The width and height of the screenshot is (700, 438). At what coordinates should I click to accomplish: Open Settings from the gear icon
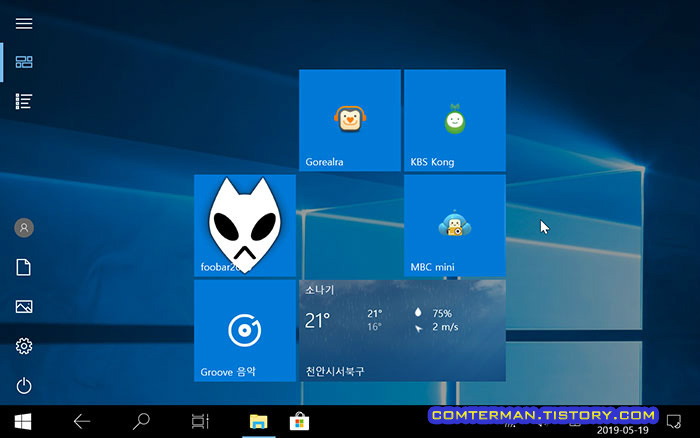(x=24, y=346)
